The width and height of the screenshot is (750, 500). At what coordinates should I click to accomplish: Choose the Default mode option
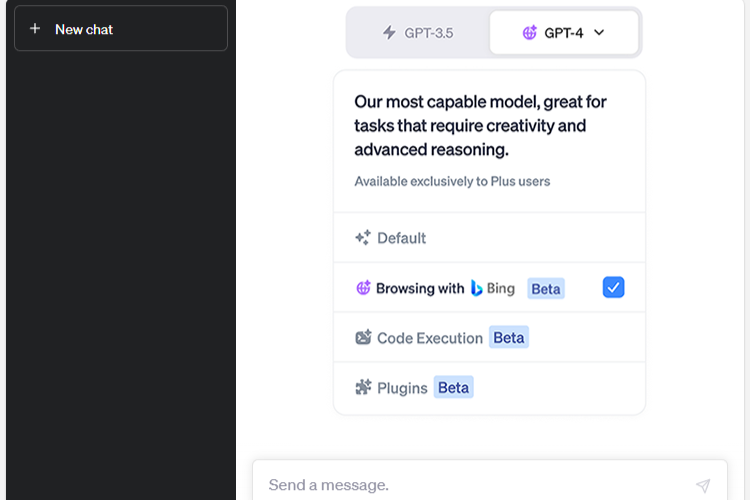point(401,238)
